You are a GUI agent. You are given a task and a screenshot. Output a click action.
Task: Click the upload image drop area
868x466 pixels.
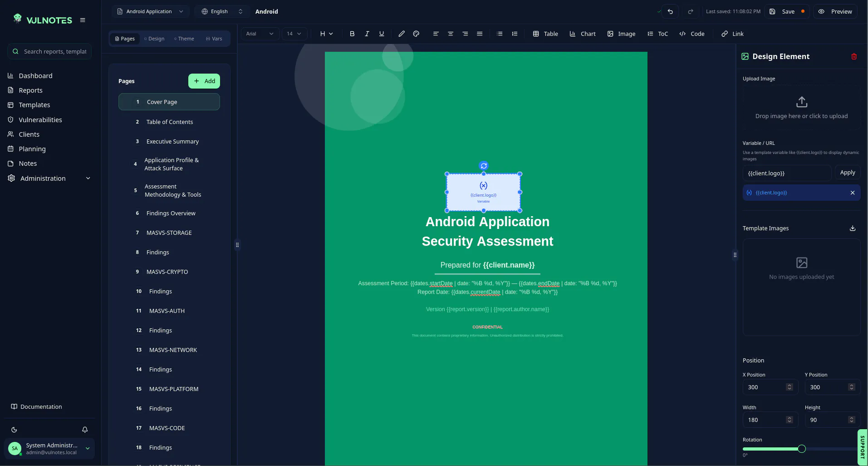point(801,108)
